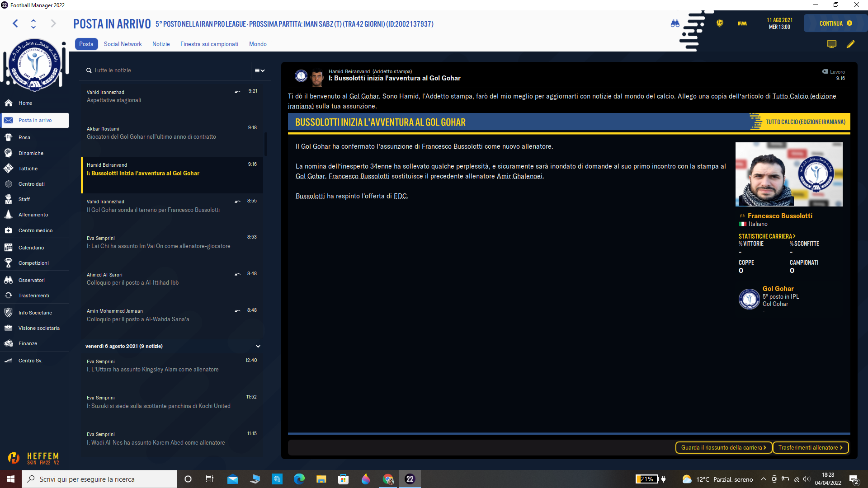The image size is (868, 488).
Task: Switch to Social Network tab
Action: pos(122,43)
